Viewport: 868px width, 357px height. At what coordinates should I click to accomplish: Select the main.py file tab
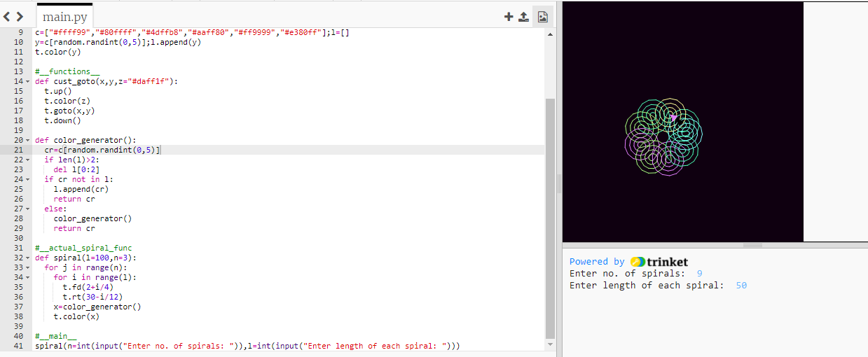[x=64, y=16]
